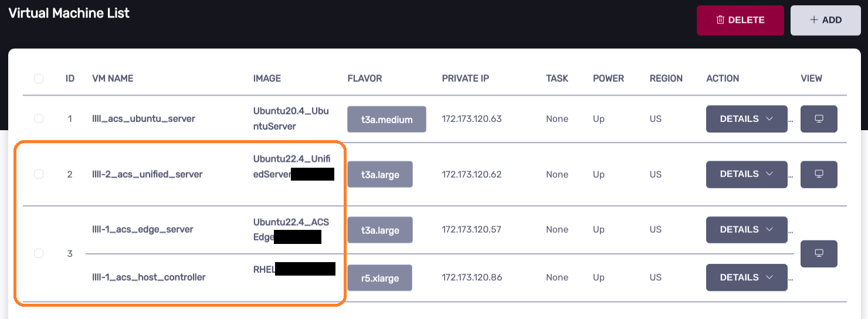Click the VM NAME column header
The image size is (868, 319).
point(113,79)
